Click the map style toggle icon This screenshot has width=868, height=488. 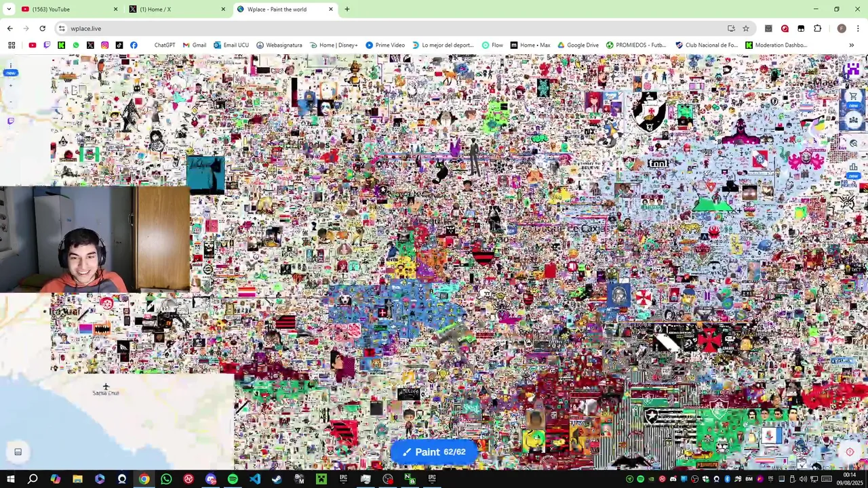pos(18,452)
